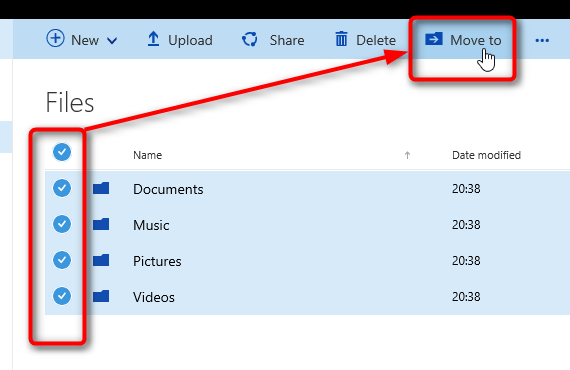The height and width of the screenshot is (370, 570).
Task: Click the Music folder icon
Action: point(101,224)
